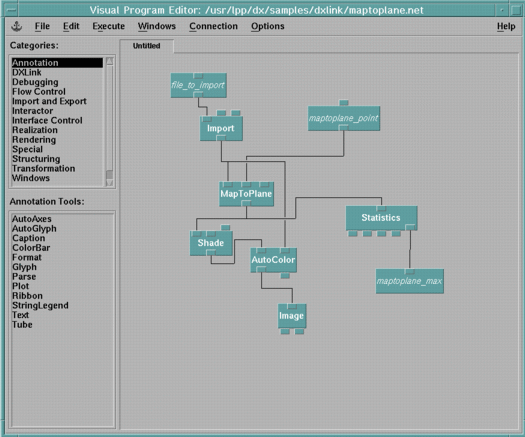Click input tab atop Statistics node
Screen dimensions: 525x437
[381, 209]
